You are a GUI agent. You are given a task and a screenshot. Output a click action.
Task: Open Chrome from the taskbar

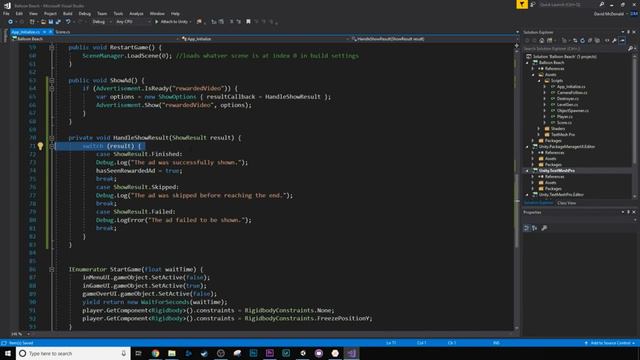[156, 353]
